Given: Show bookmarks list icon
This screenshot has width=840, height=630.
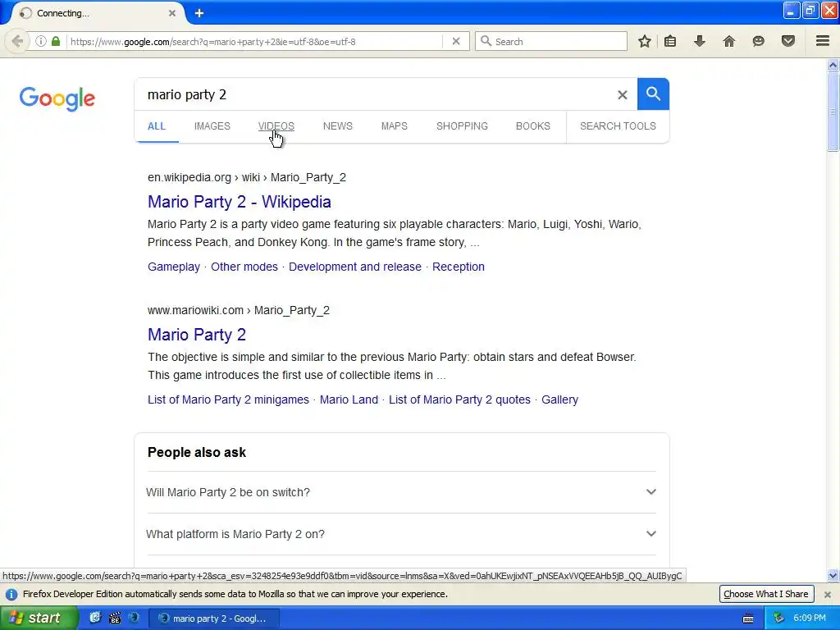Looking at the screenshot, I should (x=670, y=41).
